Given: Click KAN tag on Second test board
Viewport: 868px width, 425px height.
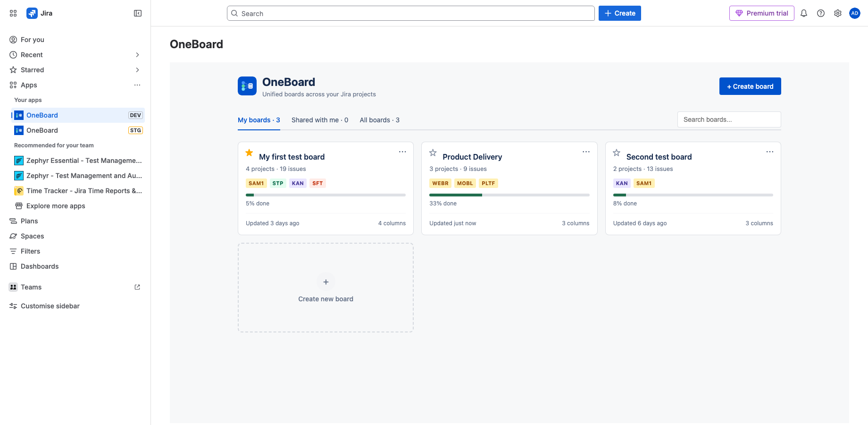Looking at the screenshot, I should click(622, 183).
